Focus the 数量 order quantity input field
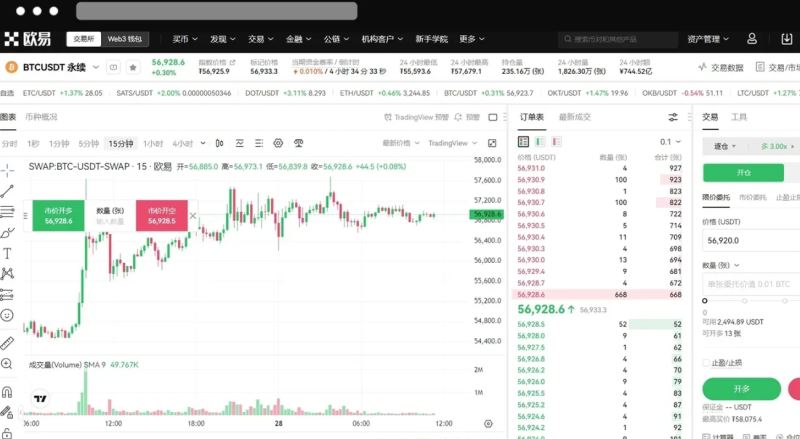800x439 pixels. point(751,284)
